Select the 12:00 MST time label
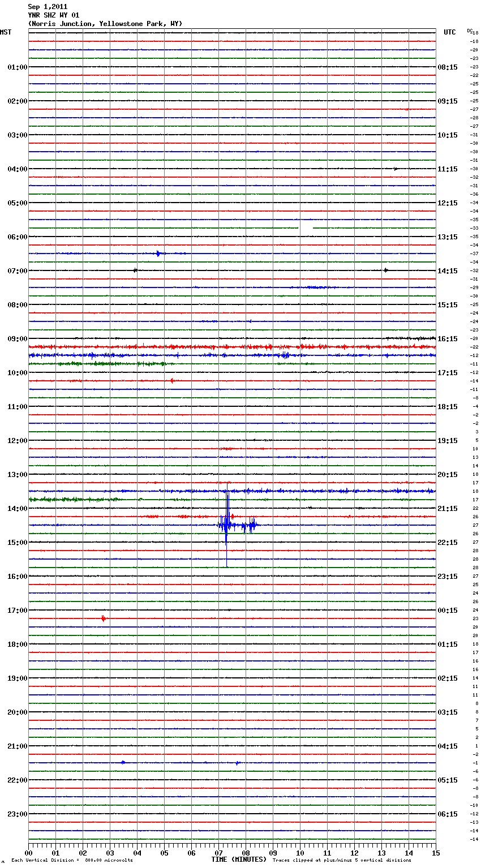This screenshot has width=481, height=868. (x=17, y=441)
